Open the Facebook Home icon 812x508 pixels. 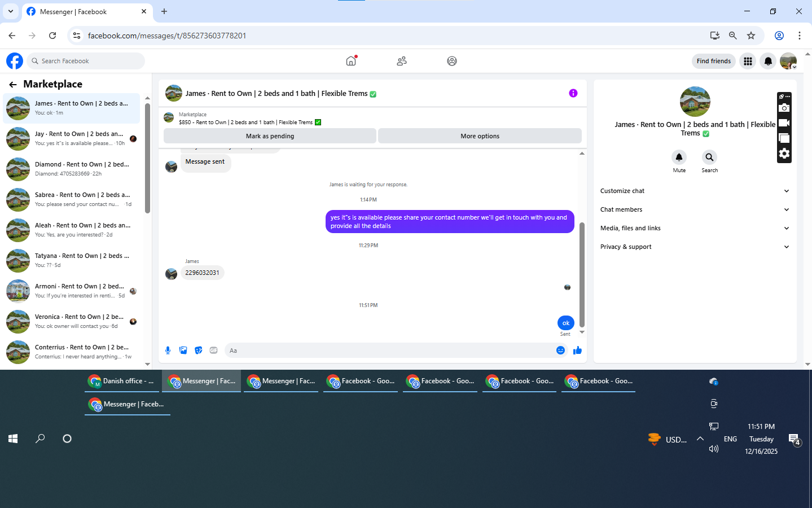(x=351, y=61)
